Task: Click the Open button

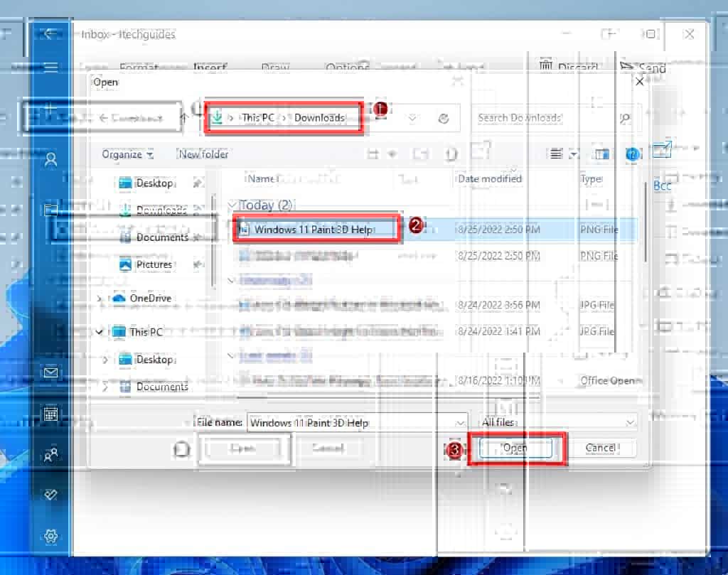Action: (x=515, y=448)
